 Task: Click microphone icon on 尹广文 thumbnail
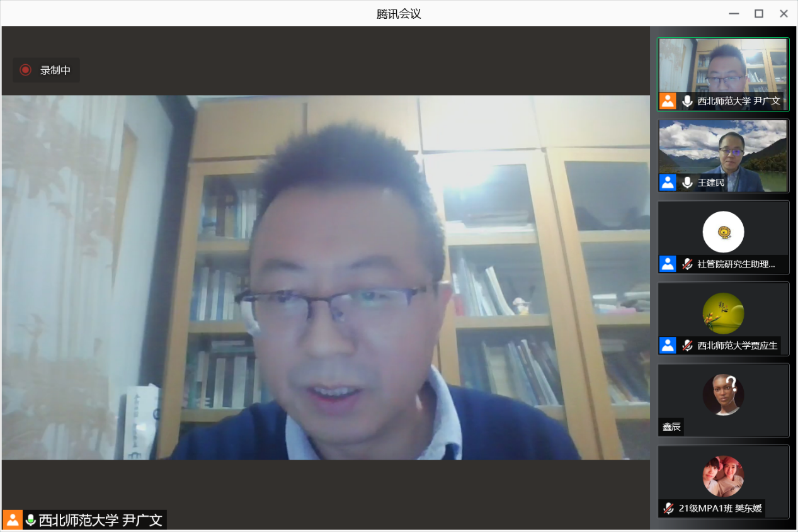pyautogui.click(x=687, y=101)
